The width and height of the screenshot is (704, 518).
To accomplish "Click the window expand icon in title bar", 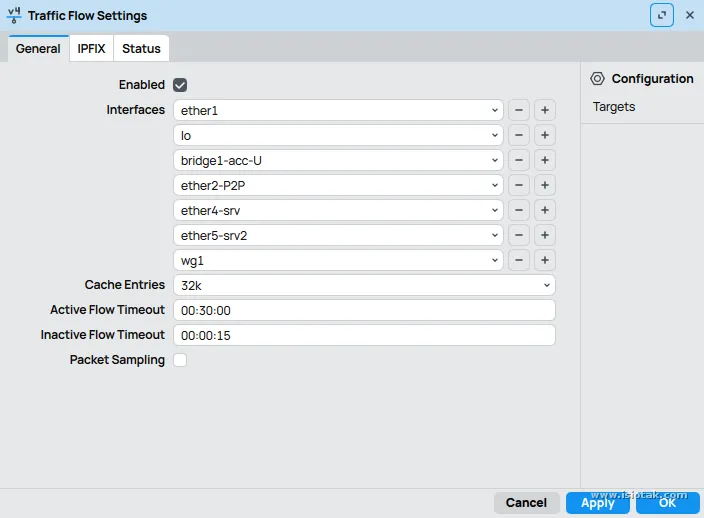I will (x=662, y=15).
